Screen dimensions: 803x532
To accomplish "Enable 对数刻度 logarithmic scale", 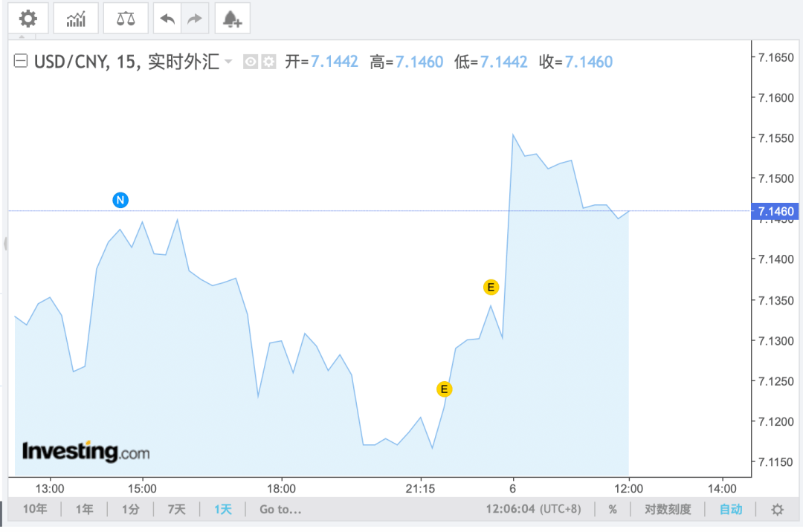I will pos(668,510).
